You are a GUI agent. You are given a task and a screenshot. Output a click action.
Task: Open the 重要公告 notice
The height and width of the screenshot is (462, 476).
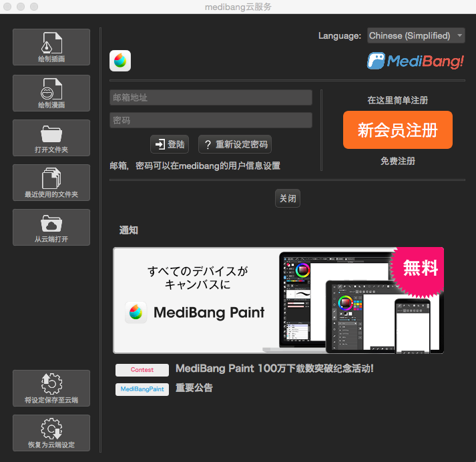(x=194, y=388)
